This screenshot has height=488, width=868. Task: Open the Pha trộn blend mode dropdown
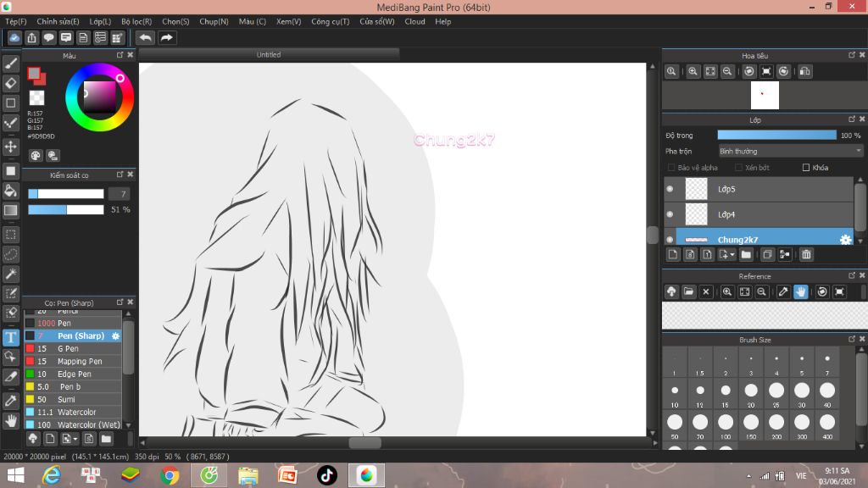tap(790, 151)
